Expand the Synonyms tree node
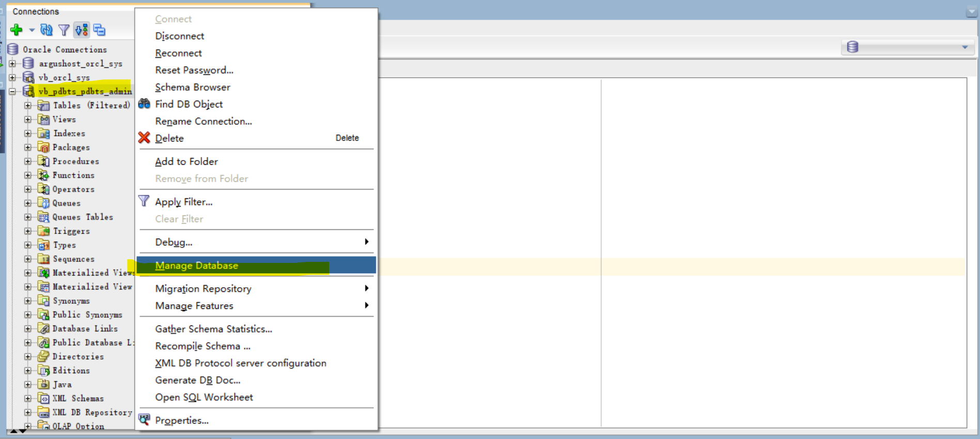This screenshot has height=439, width=980. [x=28, y=301]
